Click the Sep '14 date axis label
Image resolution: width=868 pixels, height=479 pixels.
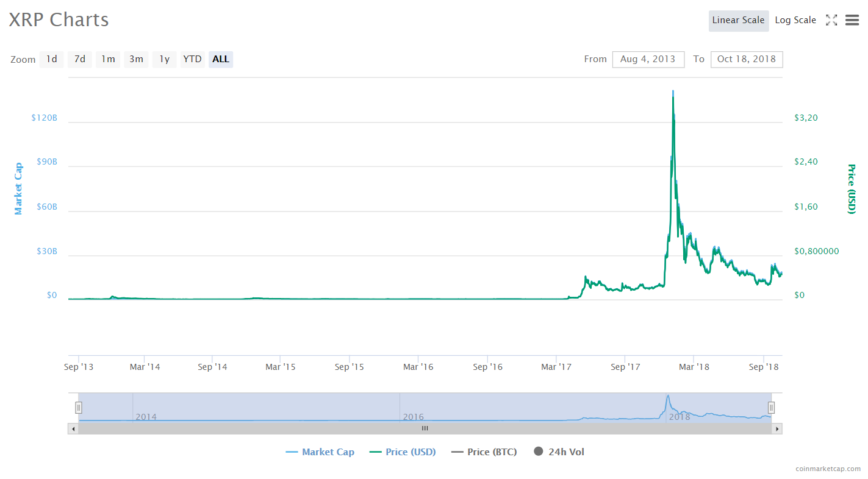pyautogui.click(x=212, y=367)
